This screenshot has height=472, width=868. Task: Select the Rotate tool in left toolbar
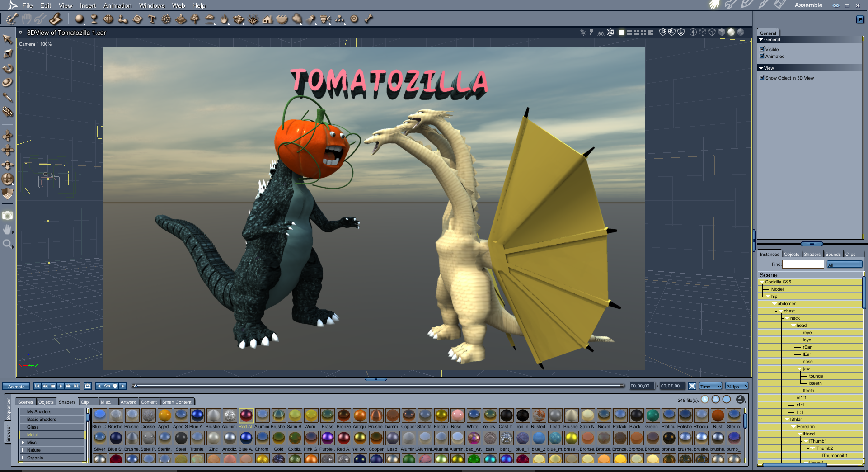pos(8,68)
